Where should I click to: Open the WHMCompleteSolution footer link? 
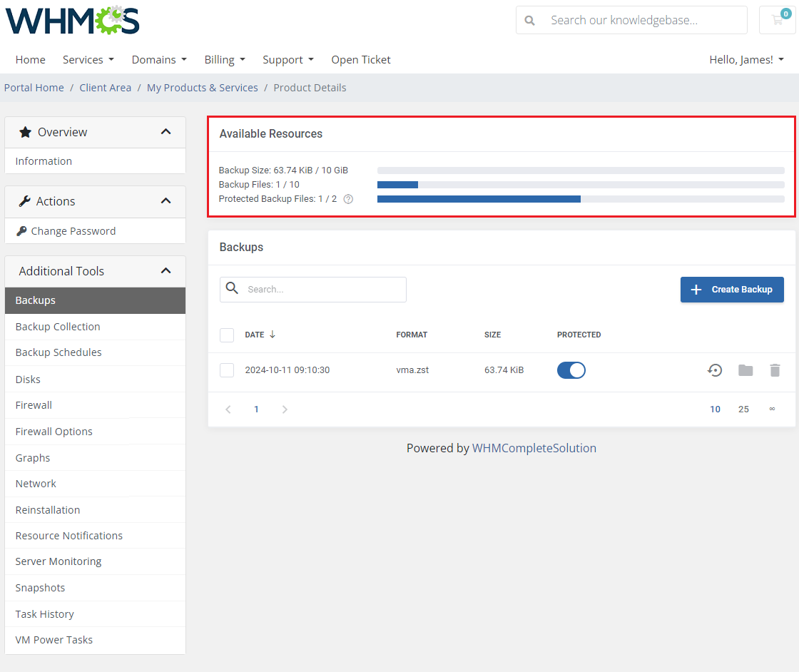point(534,448)
